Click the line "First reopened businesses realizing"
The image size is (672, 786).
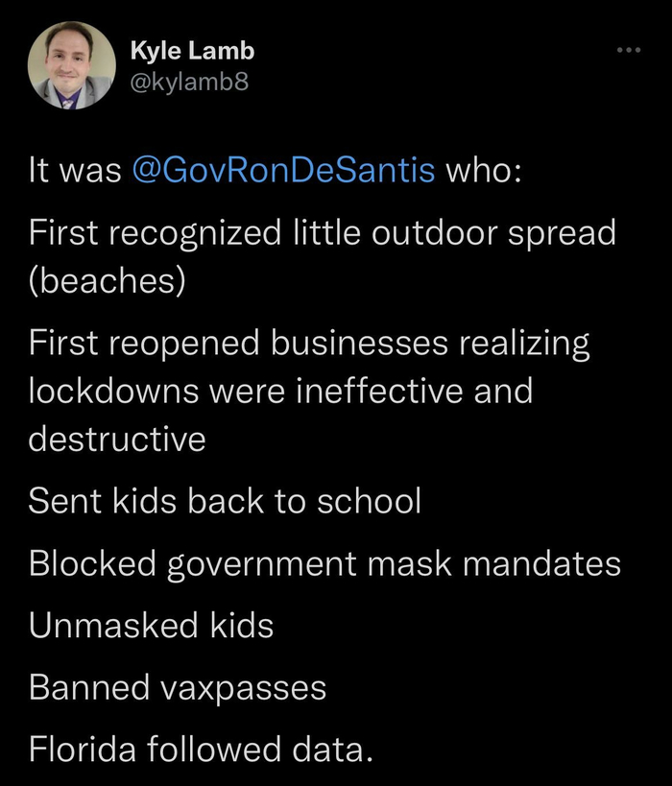point(308,343)
